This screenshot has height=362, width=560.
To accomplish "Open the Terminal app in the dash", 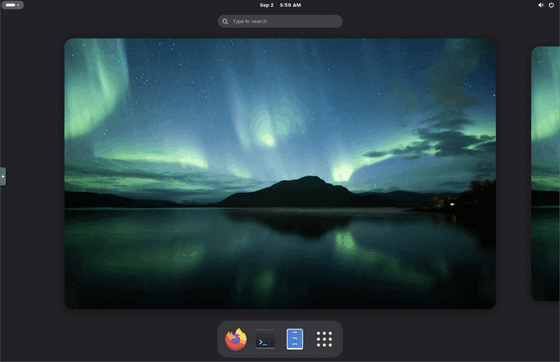I will coord(265,339).
